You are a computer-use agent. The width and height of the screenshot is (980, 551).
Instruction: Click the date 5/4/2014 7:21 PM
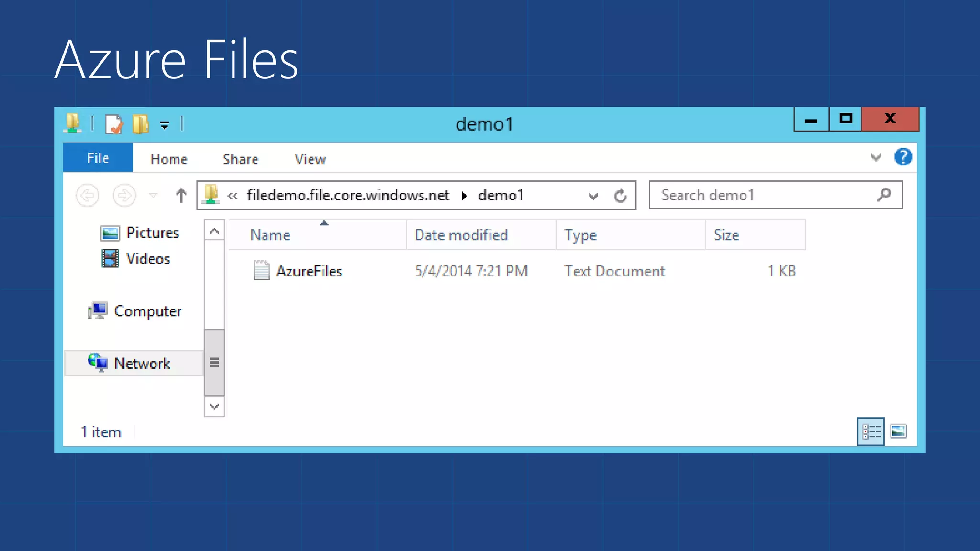471,271
